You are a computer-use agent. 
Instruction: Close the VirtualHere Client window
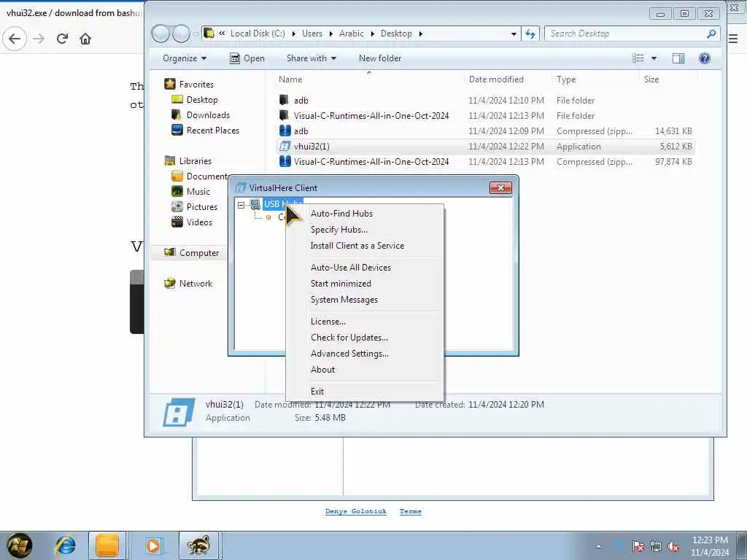click(500, 187)
